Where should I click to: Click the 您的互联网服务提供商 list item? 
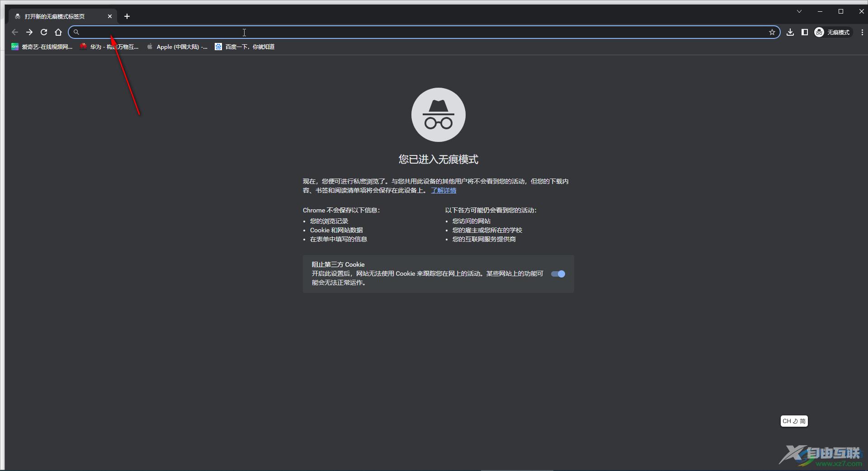(x=484, y=239)
